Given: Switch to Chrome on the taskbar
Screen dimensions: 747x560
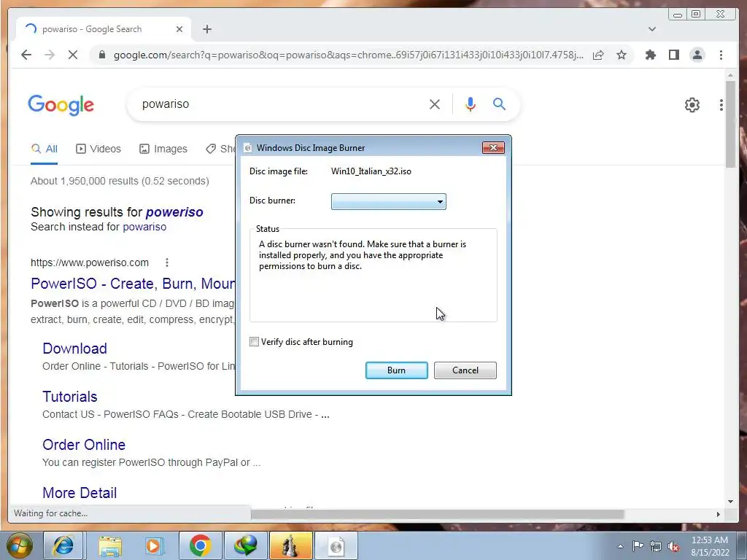Looking at the screenshot, I should pos(200,545).
